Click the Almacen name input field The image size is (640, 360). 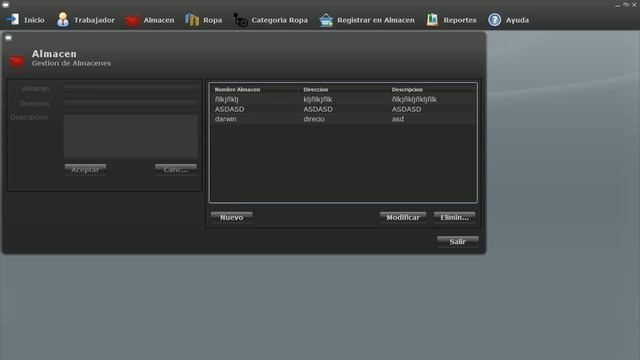(131, 88)
